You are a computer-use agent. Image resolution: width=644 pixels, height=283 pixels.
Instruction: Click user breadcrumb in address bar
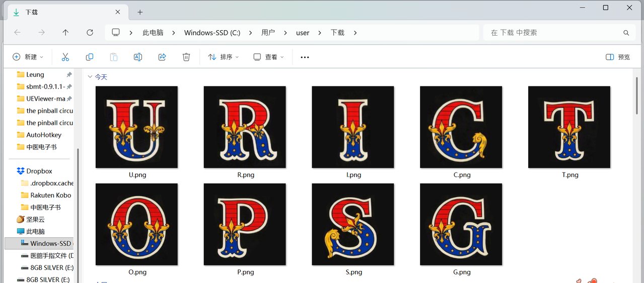[x=303, y=33]
